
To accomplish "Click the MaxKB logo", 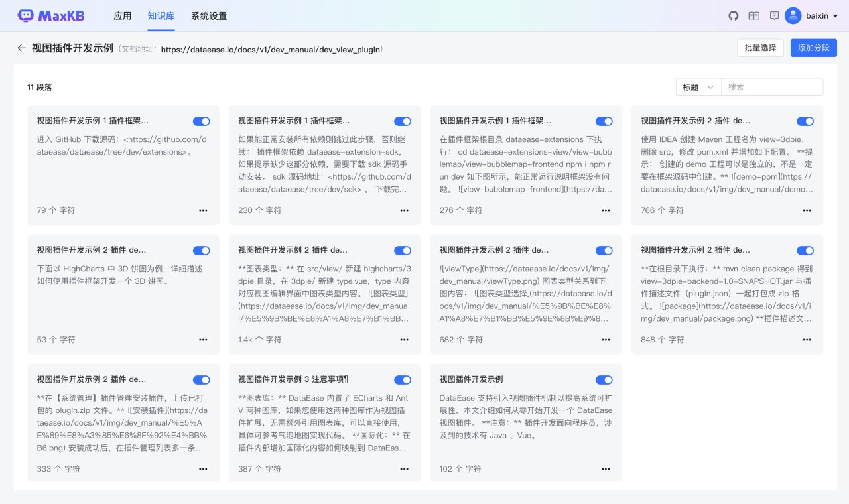I will coord(51,15).
